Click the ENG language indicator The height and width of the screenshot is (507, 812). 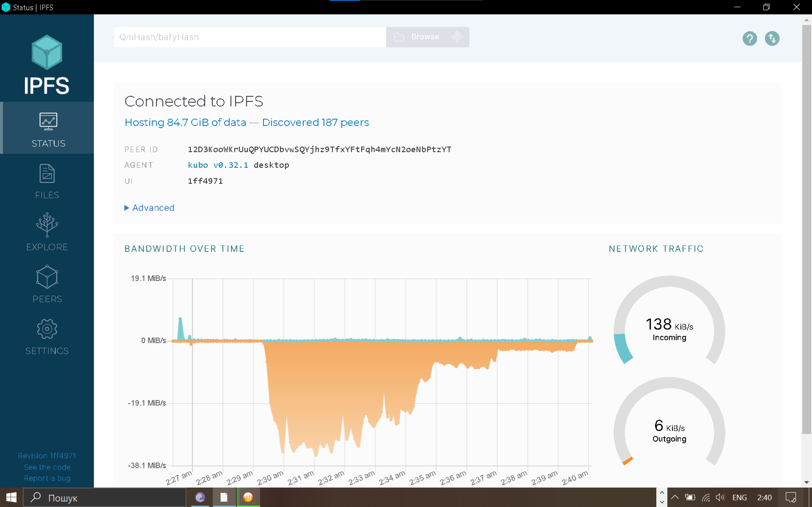coord(739,497)
